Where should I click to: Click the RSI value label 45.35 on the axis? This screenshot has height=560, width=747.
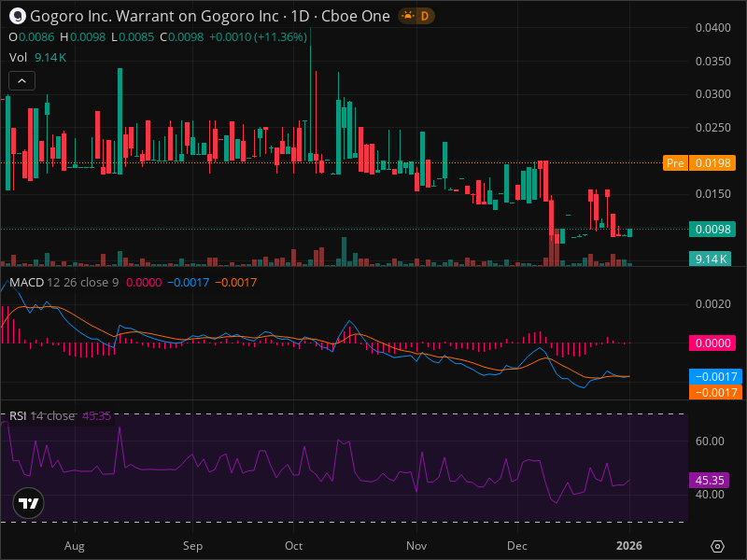point(710,480)
